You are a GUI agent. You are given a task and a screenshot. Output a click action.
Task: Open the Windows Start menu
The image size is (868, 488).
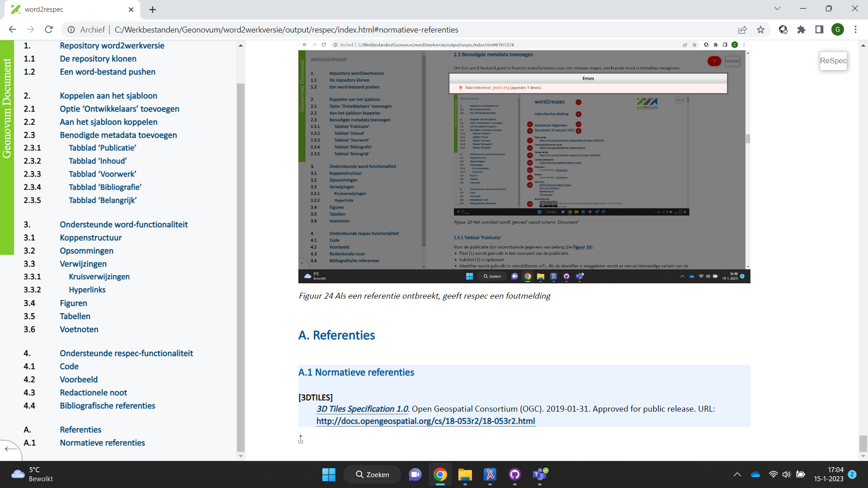329,474
